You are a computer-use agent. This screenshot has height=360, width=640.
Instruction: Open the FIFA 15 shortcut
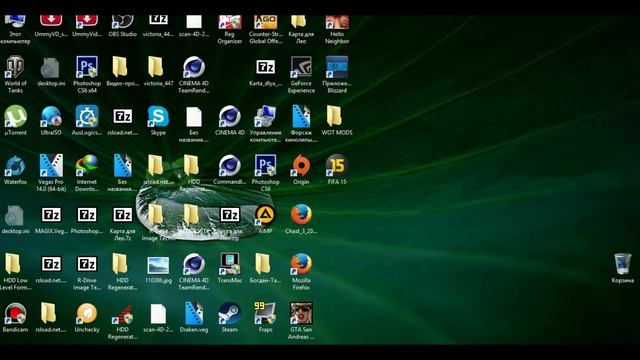[x=337, y=166]
